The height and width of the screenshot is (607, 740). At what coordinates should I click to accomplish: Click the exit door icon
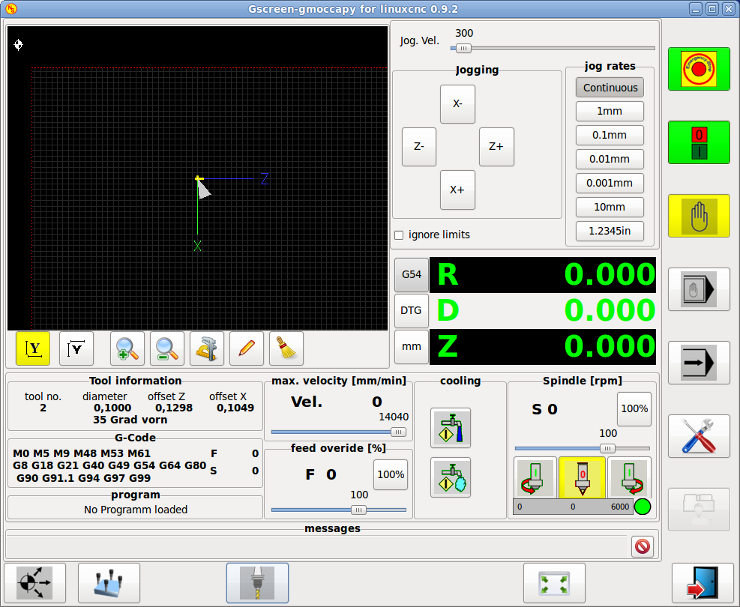(x=702, y=582)
